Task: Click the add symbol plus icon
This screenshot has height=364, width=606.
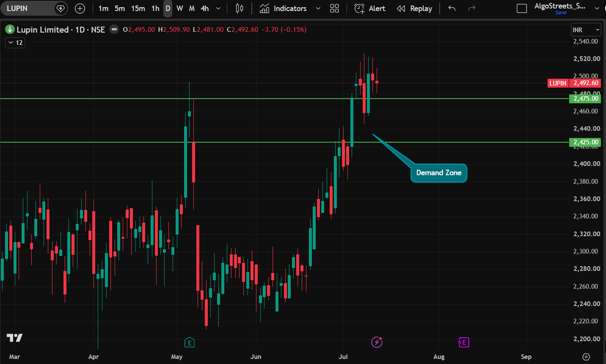Action: pyautogui.click(x=80, y=9)
